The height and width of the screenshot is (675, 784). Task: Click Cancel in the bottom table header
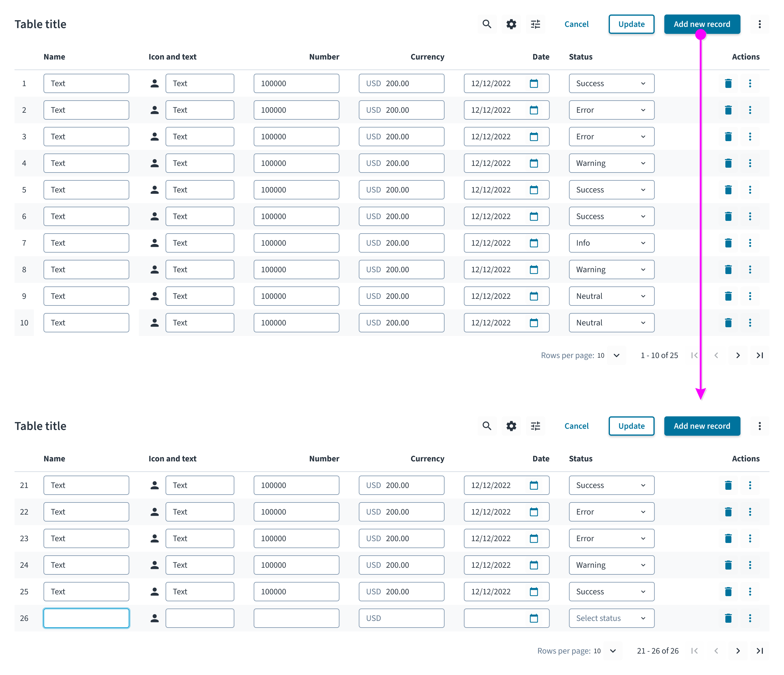pyautogui.click(x=576, y=426)
